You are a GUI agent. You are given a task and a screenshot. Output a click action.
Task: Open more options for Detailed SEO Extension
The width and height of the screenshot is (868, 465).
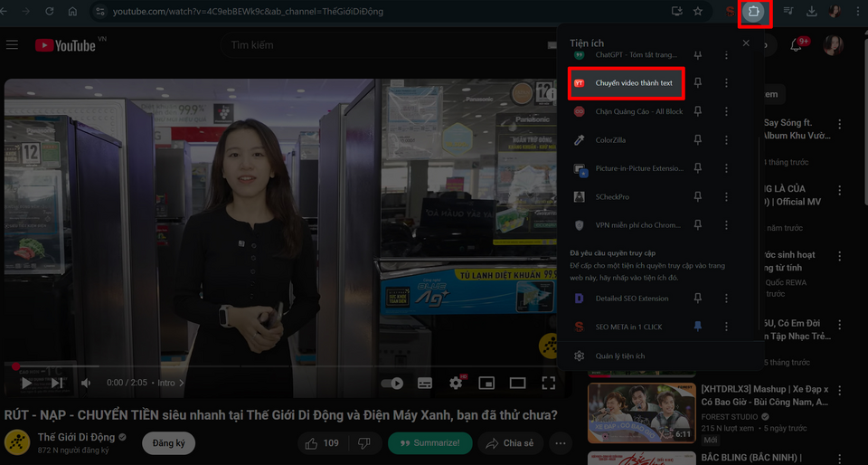[x=726, y=299]
